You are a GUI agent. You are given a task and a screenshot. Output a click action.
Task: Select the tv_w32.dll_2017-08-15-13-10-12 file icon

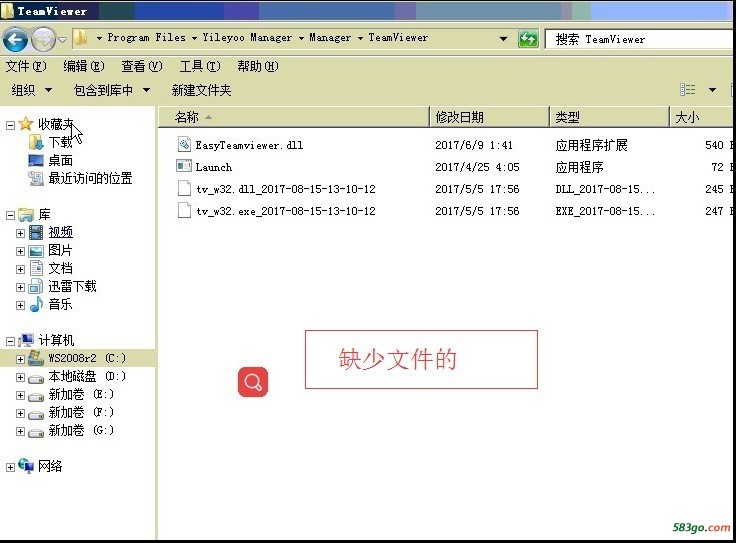184,188
